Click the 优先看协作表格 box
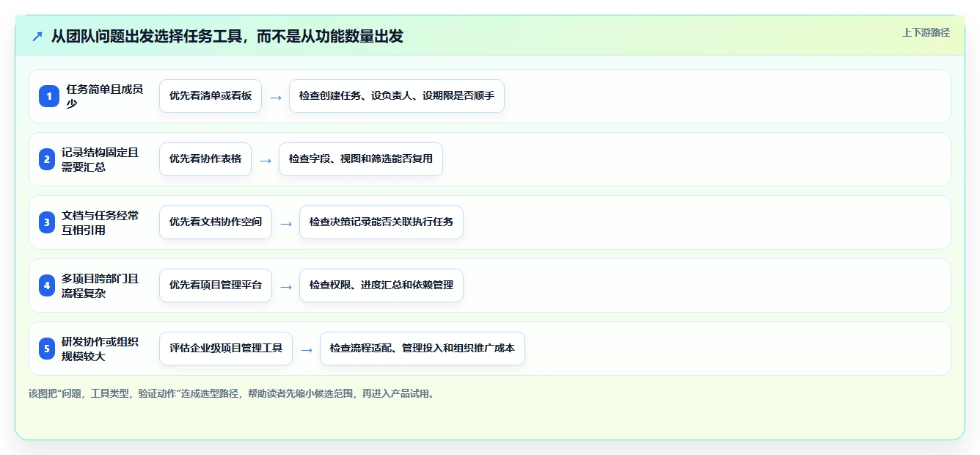Viewport: 980px width, 455px height. [x=205, y=159]
